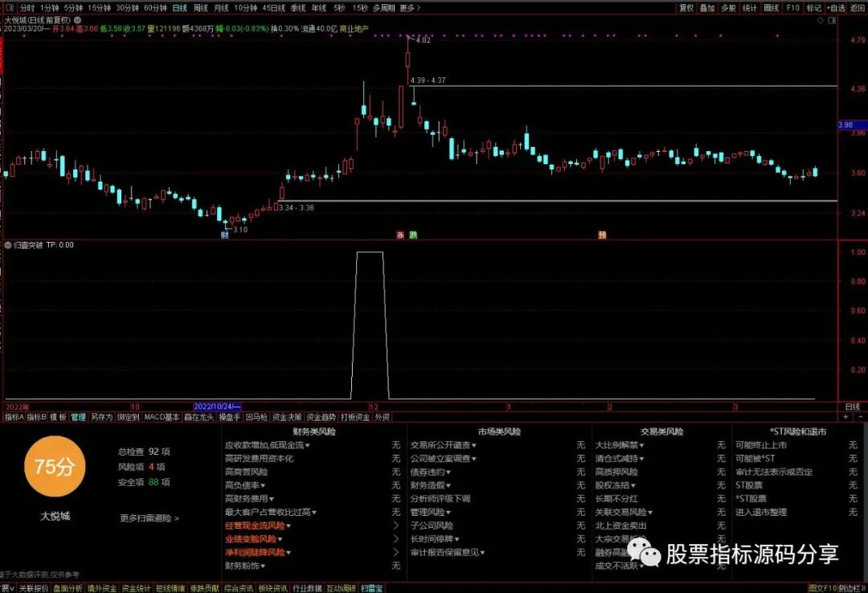Click 另存为 save-as option

click(x=101, y=417)
